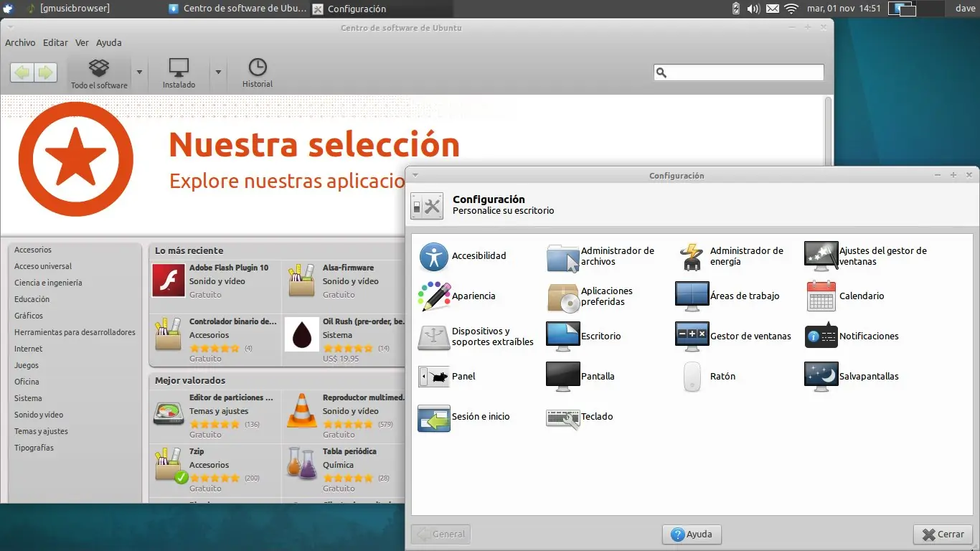Open the Adobe Flash Plugin 10 entry
The image size is (980, 551).
215,281
